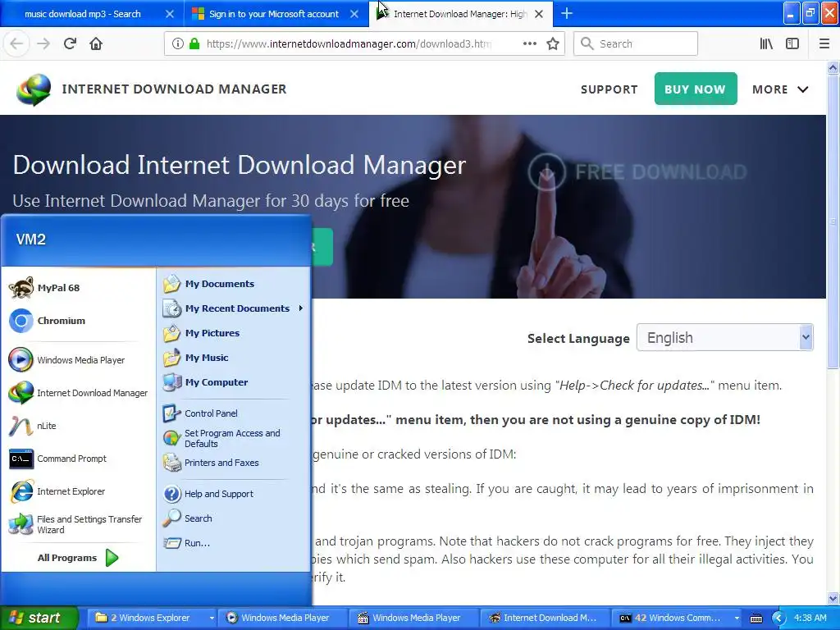Launch Internet Download Manager from Start menu
This screenshot has height=630, width=840.
click(78, 393)
